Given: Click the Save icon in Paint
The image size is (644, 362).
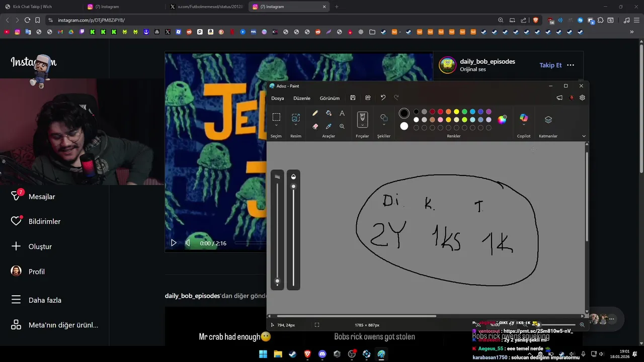Looking at the screenshot, I should tap(353, 98).
